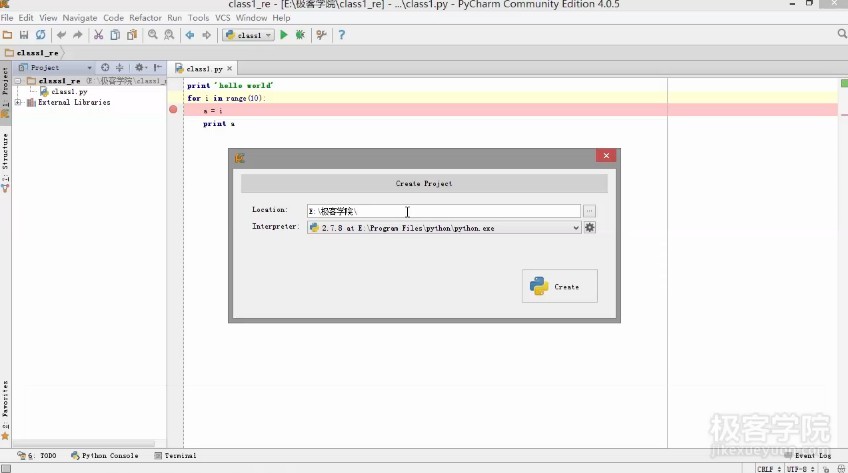Open the Terminal tool window
The width and height of the screenshot is (848, 473).
175,456
